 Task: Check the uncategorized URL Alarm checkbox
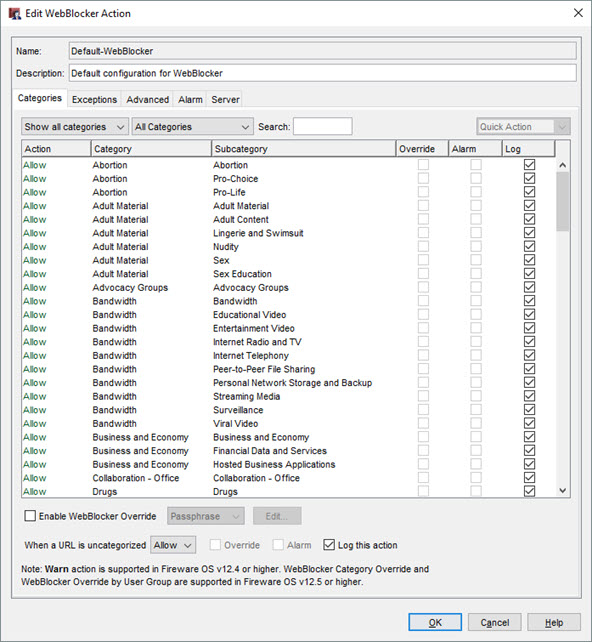coord(278,545)
